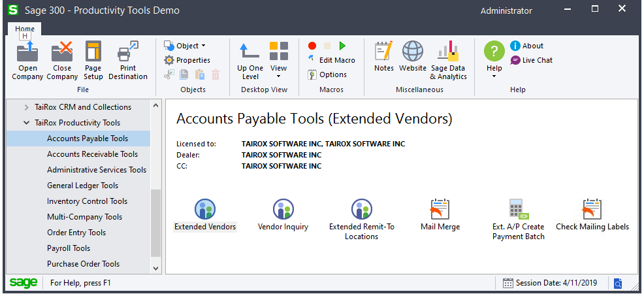This screenshot has height=296, width=644.
Task: Click the greyed Cut scissors icon
Action: [169, 74]
